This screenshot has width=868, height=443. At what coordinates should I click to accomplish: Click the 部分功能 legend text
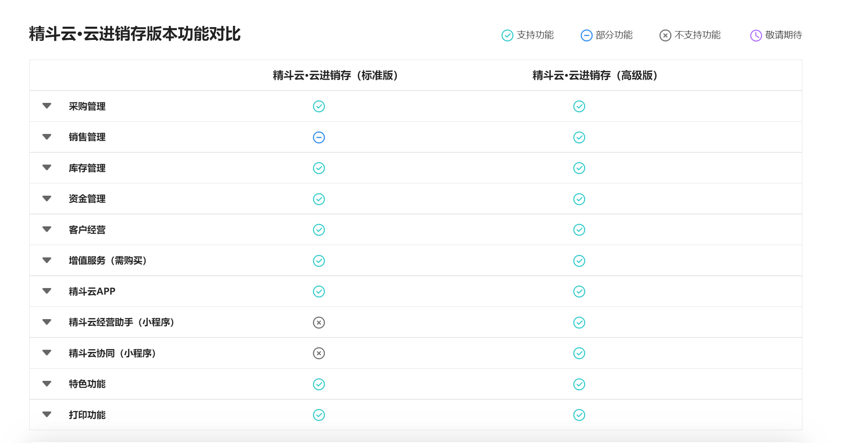[x=614, y=35]
